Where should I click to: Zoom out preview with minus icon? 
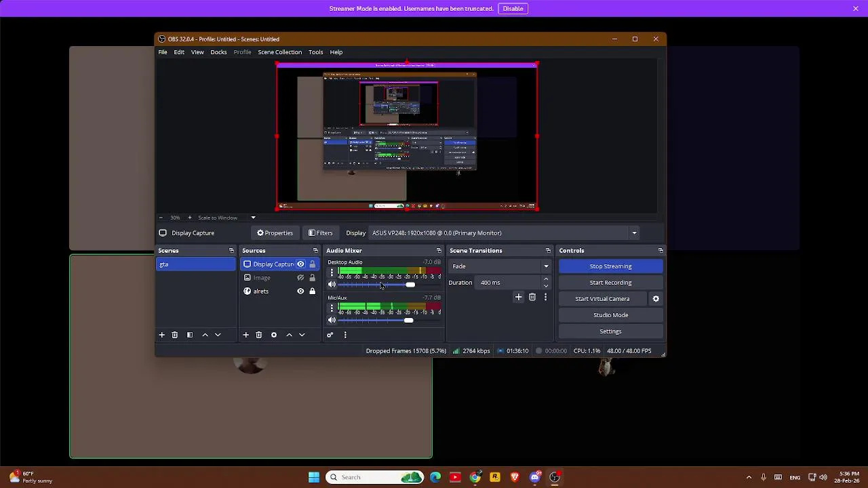pos(161,218)
